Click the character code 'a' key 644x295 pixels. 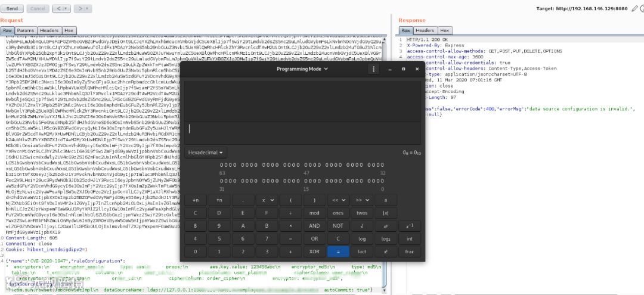[385, 200]
